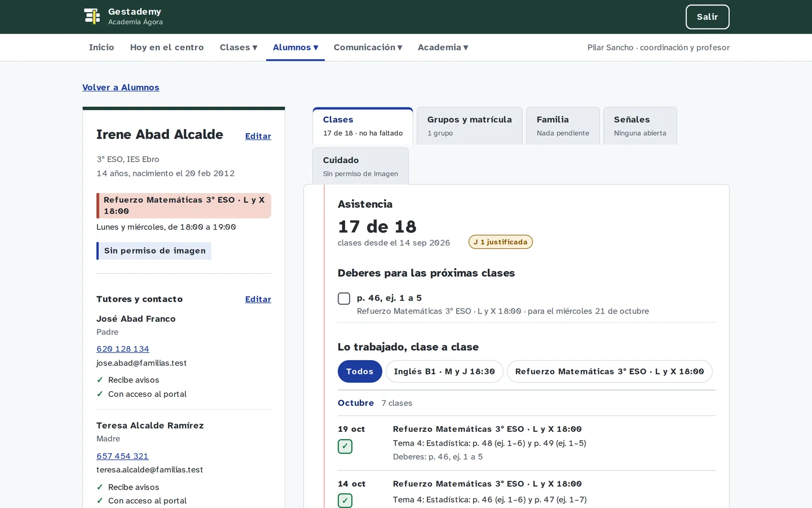Click jose.abad@familias.test email
812x508 pixels.
(142, 363)
